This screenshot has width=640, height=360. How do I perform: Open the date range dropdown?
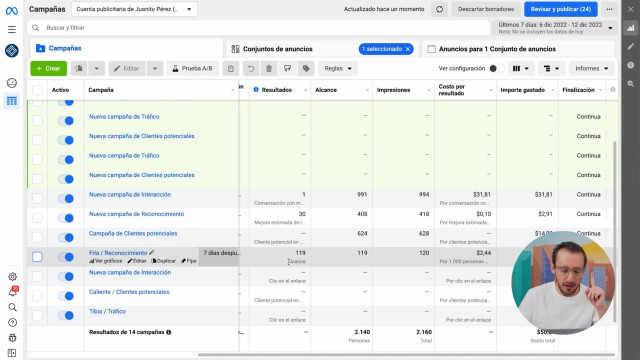point(555,28)
